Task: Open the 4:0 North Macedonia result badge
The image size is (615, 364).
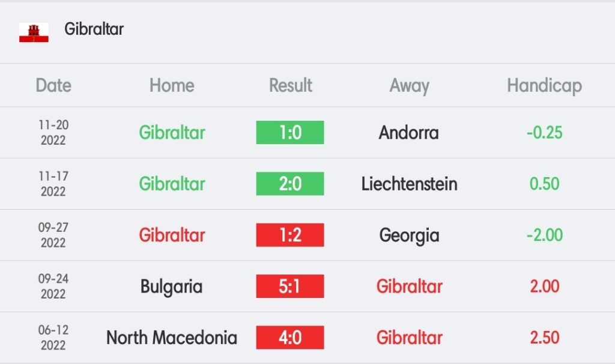Action: (x=290, y=338)
